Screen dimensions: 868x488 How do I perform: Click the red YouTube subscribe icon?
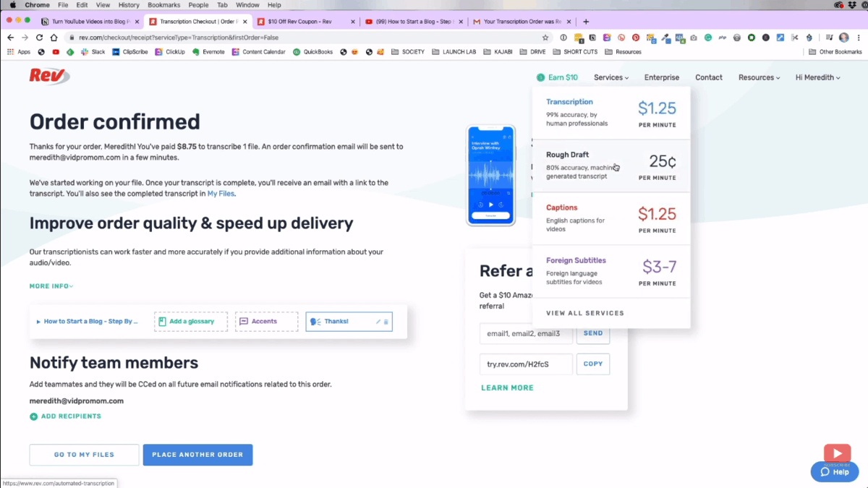point(837,453)
